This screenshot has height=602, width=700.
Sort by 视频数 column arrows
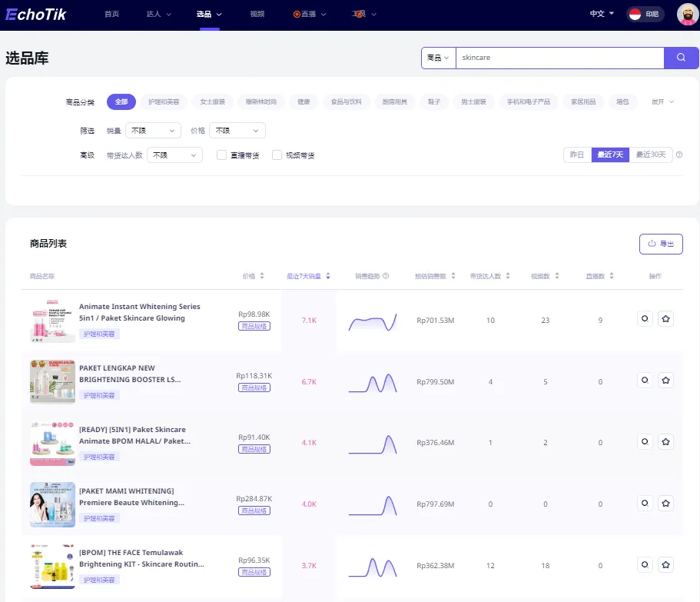557,276
